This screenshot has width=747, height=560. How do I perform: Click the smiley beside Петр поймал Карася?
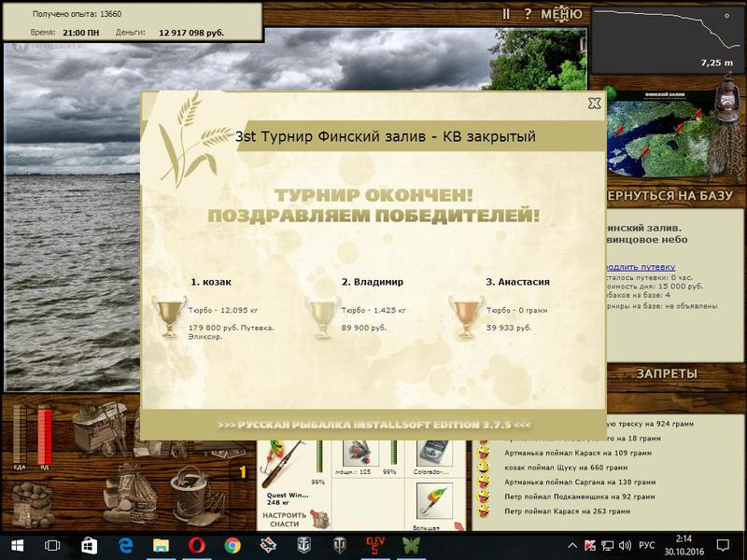coord(484,511)
